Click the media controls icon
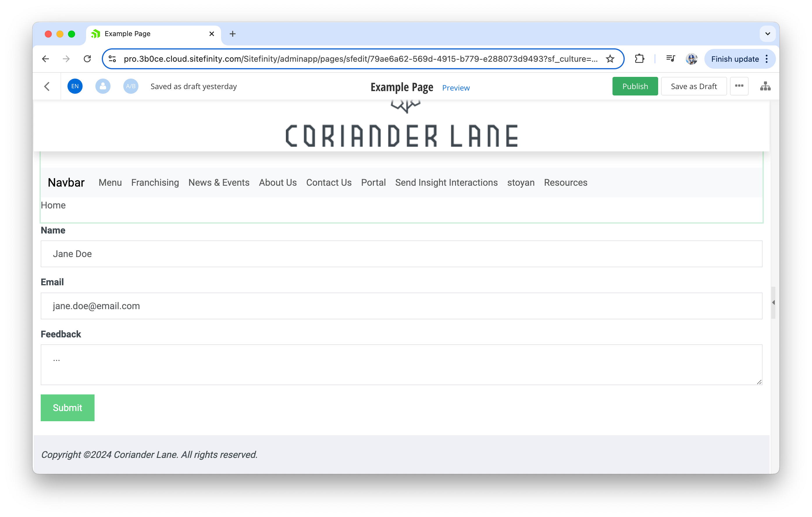The height and width of the screenshot is (517, 812). [670, 59]
